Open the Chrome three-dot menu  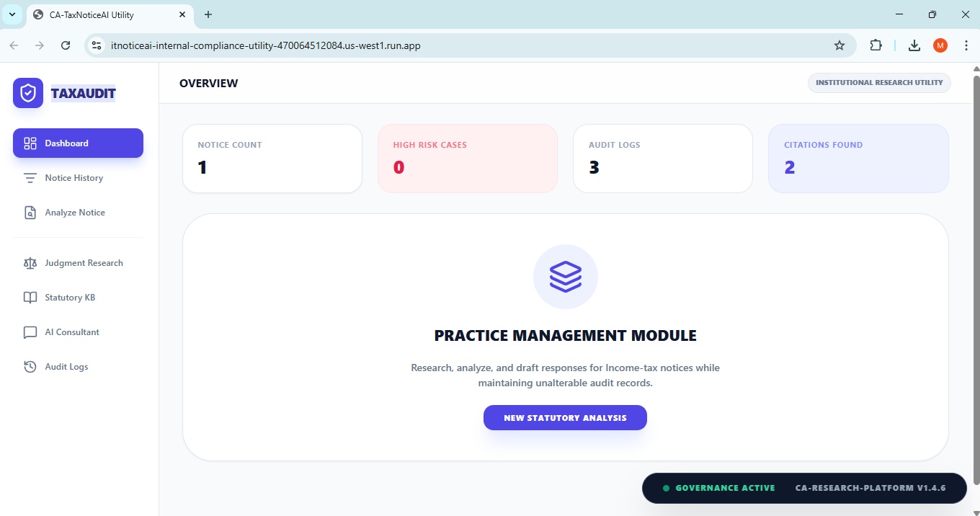coord(966,45)
